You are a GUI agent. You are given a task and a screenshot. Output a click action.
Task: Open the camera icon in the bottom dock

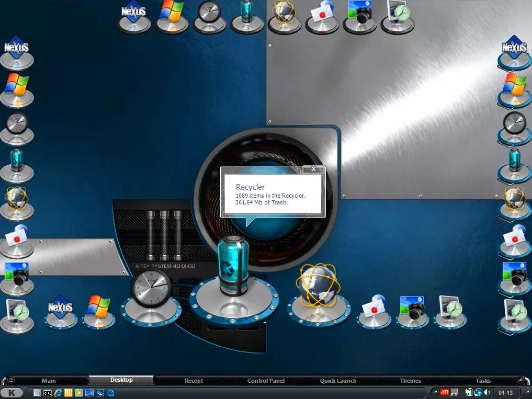(x=412, y=312)
